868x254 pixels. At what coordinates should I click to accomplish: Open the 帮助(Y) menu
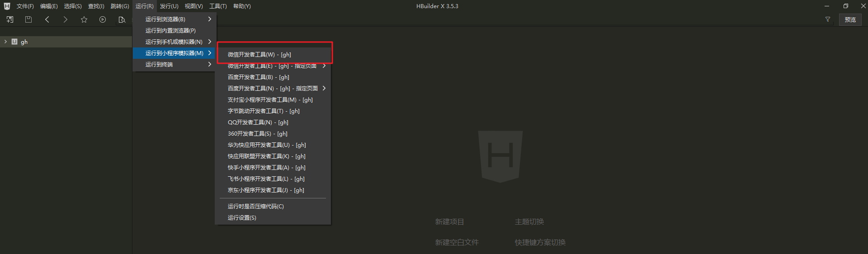[242, 6]
